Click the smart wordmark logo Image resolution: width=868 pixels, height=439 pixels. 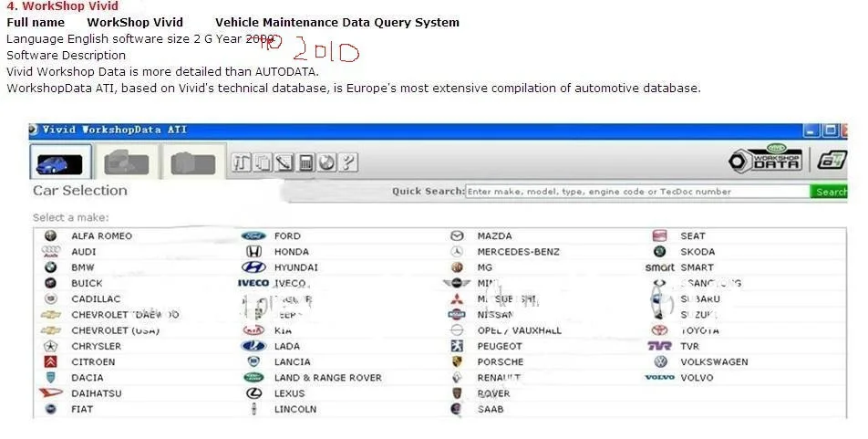pos(660,267)
